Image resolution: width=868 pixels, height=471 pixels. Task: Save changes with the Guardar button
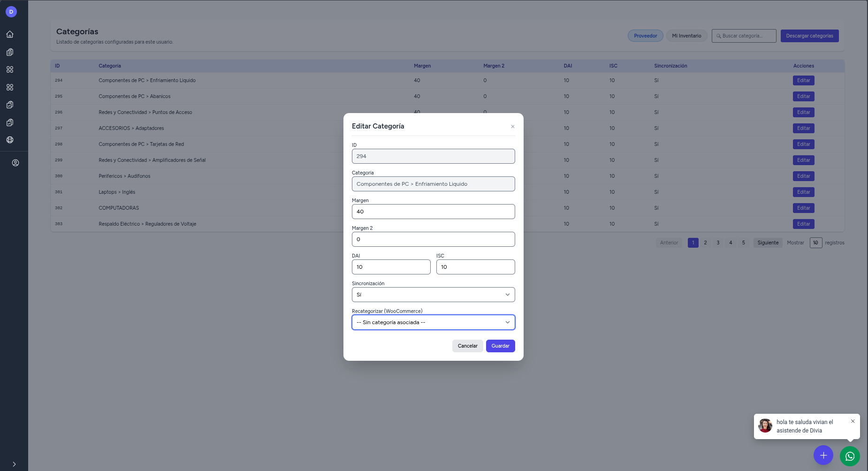coord(500,346)
